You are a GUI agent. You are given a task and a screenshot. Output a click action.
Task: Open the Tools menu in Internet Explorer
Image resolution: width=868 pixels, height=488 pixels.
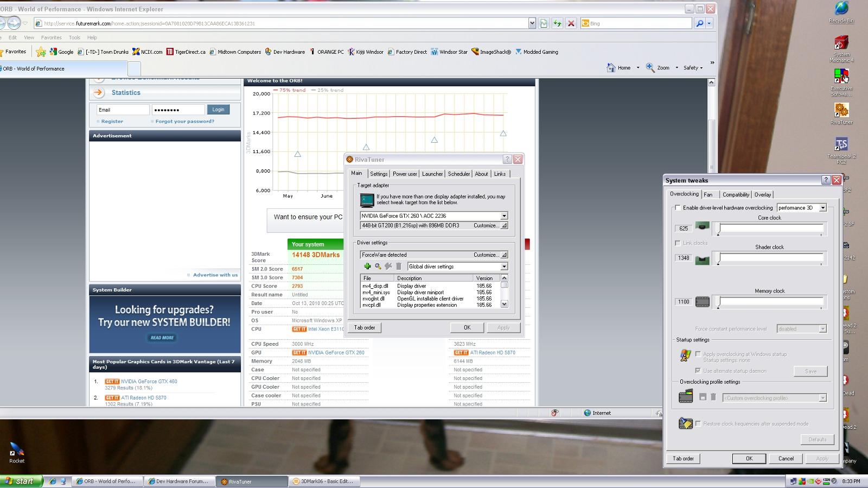pos(74,37)
